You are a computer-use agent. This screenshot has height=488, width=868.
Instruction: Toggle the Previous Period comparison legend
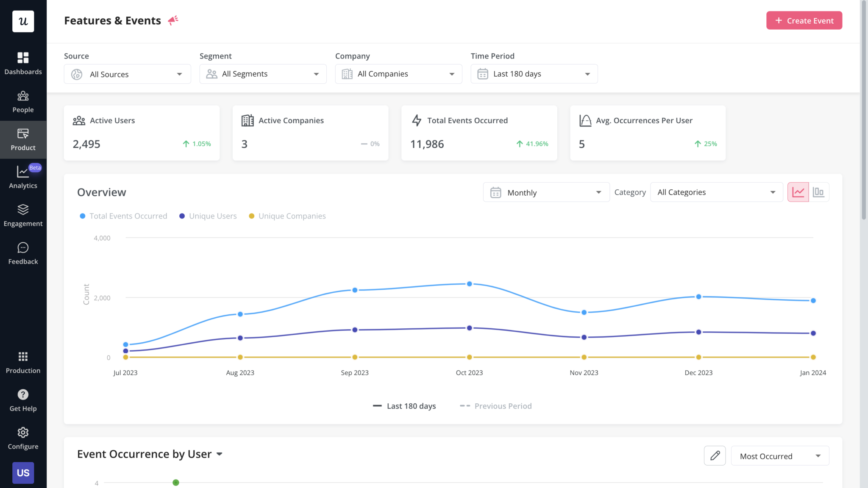[495, 406]
